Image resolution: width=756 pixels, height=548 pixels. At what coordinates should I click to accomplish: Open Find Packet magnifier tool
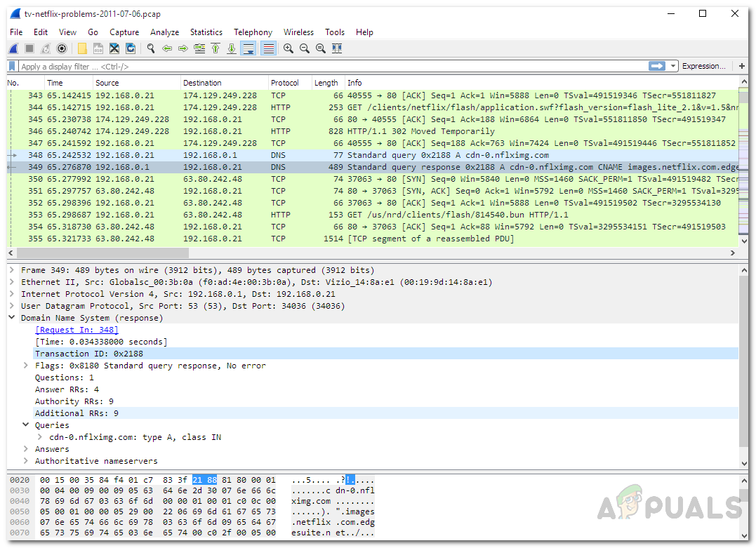pyautogui.click(x=150, y=48)
